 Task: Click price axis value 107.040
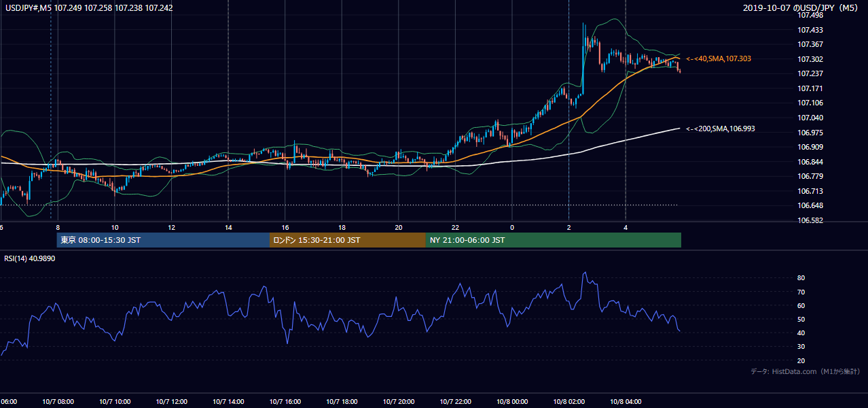click(810, 118)
